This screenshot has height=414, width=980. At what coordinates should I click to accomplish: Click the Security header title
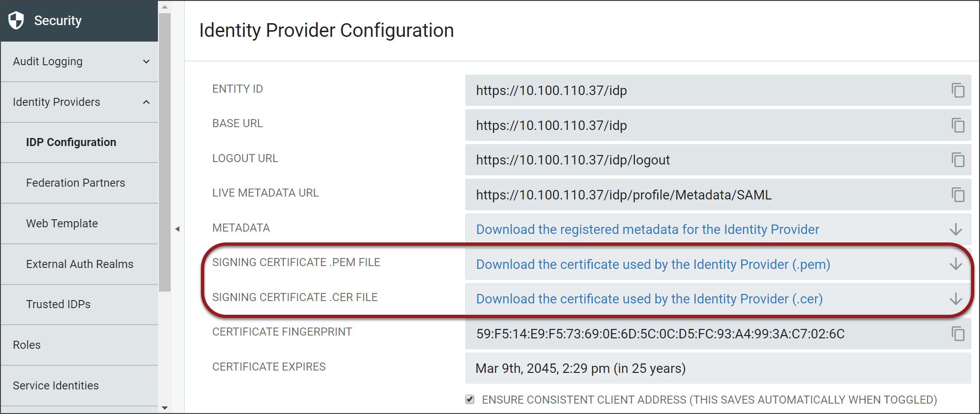(x=58, y=20)
